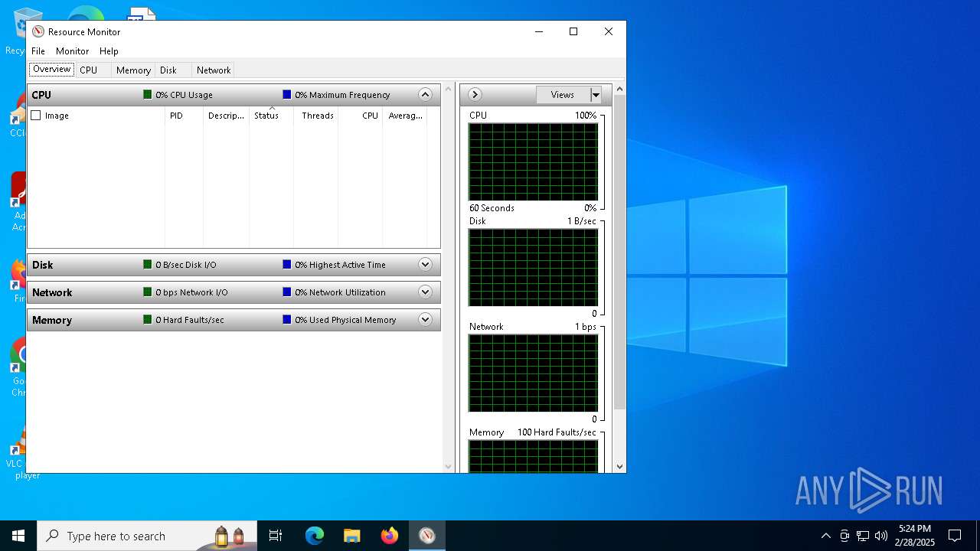Click the green CPU Usage swatch
Viewport: 980px width, 551px height.
tap(148, 95)
